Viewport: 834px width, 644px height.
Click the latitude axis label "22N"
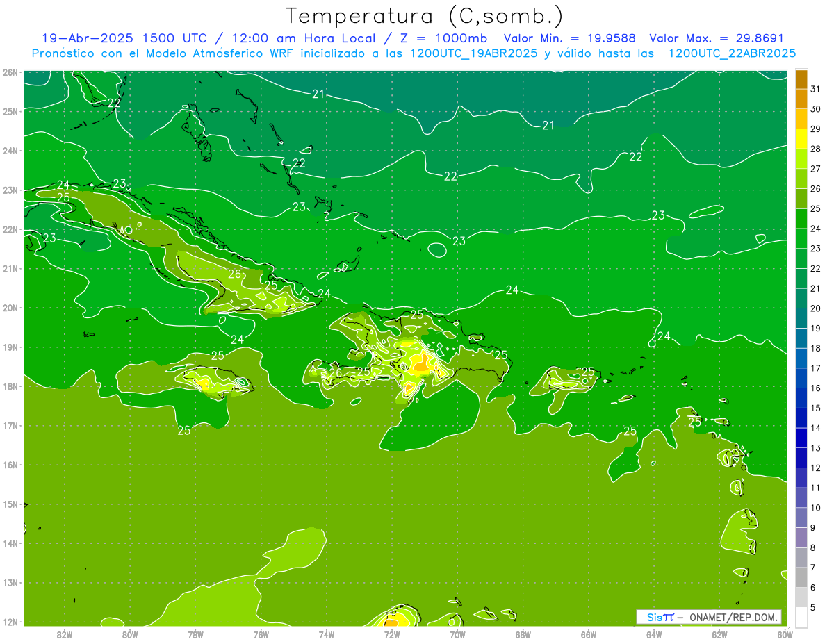[10, 229]
